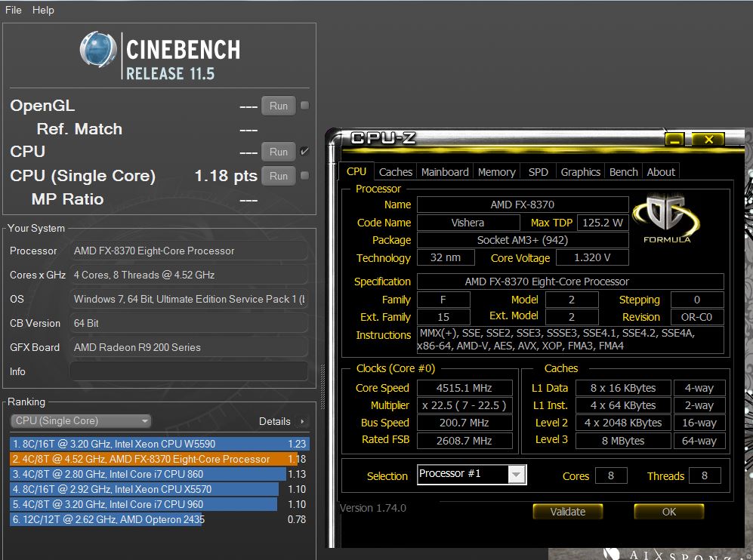753x560 pixels.
Task: Click the Version 1.74.0 label
Action: [372, 508]
